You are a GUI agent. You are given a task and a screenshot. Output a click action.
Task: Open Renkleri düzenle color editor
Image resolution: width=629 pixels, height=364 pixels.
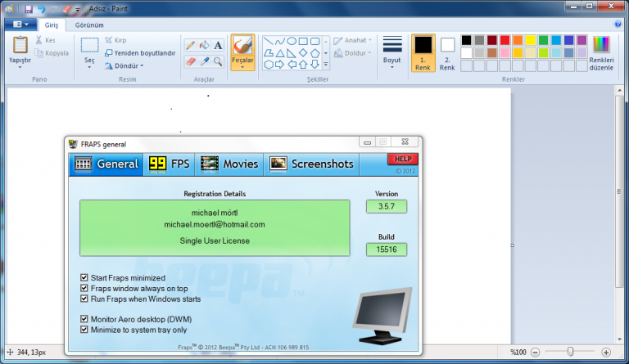(x=601, y=53)
